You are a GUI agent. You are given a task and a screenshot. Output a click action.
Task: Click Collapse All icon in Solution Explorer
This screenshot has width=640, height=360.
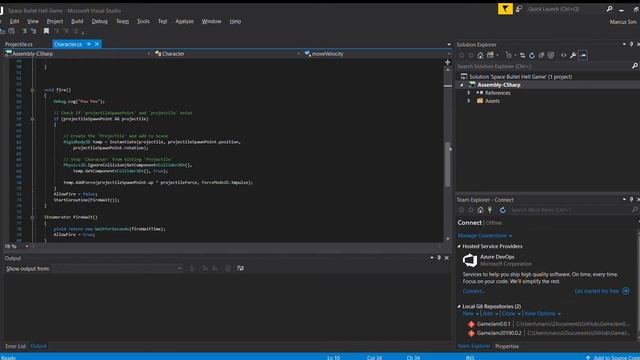tap(541, 55)
